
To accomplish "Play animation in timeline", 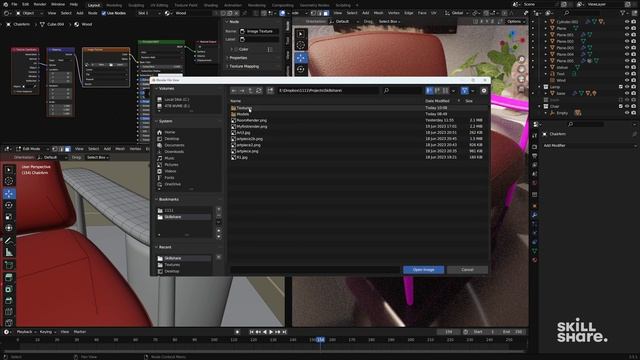I will (271, 332).
